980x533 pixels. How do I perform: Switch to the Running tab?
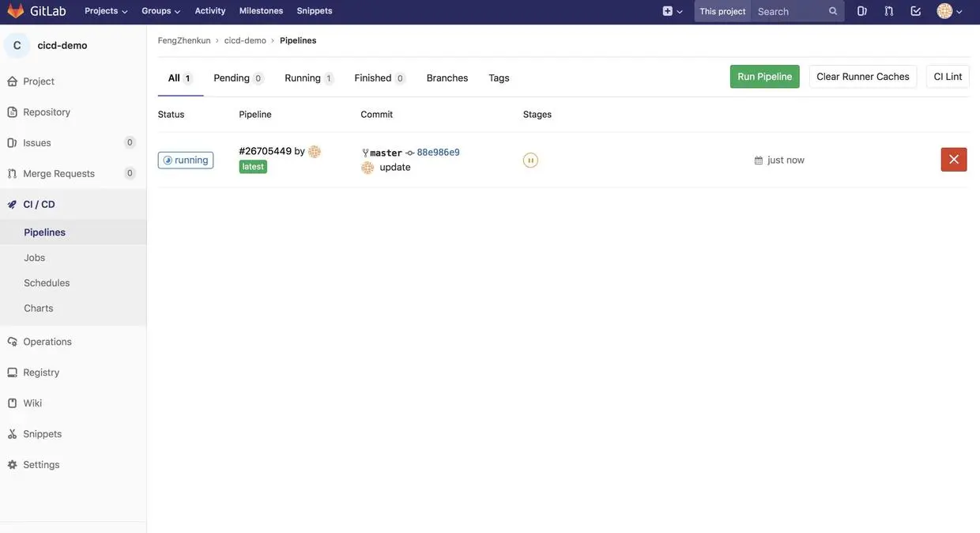[x=309, y=77]
